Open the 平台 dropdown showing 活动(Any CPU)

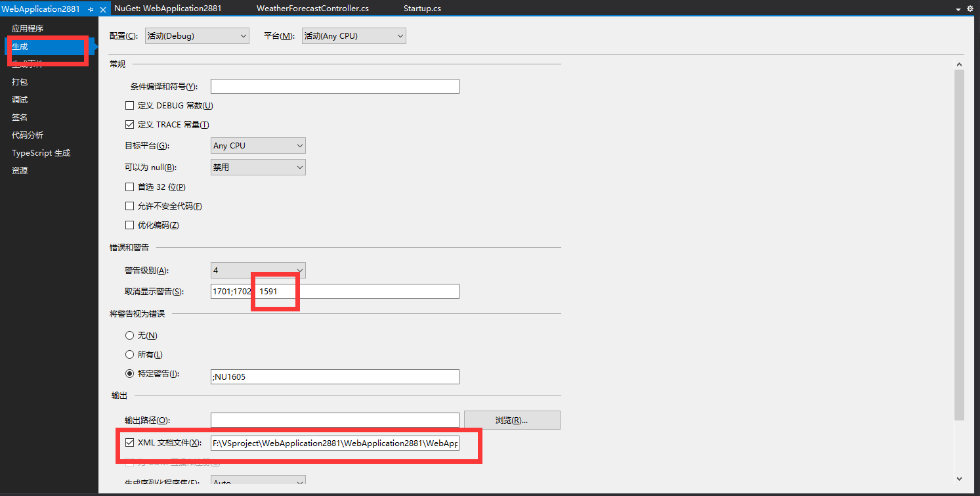[354, 36]
